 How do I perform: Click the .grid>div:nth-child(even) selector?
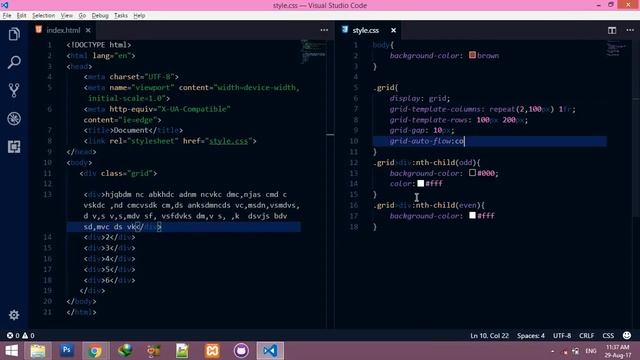coord(429,205)
